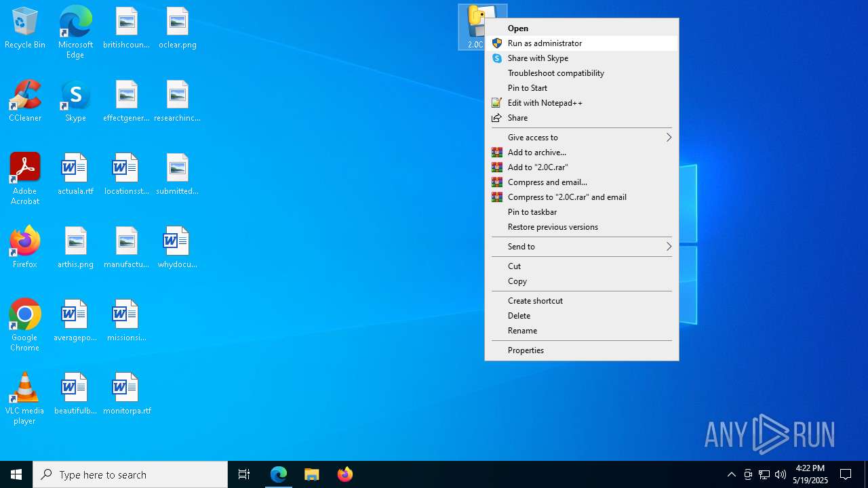The width and height of the screenshot is (868, 488).
Task: Select the Adobe Acrobat desktop shortcut
Action: tap(25, 179)
